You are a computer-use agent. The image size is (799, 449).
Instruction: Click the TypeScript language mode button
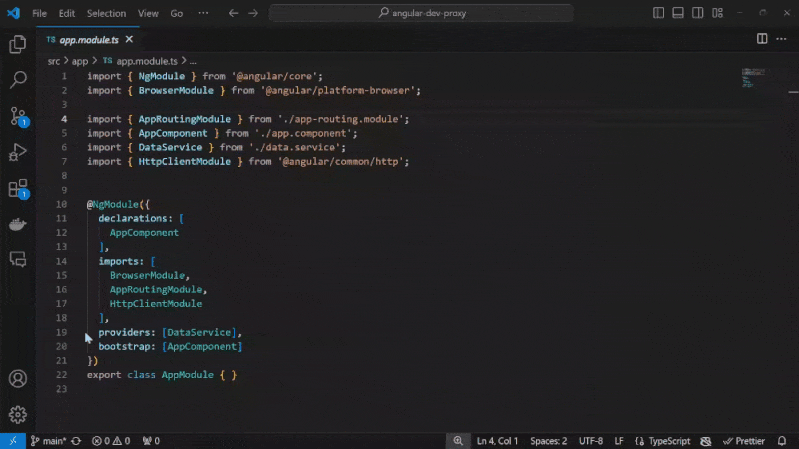pos(669,441)
